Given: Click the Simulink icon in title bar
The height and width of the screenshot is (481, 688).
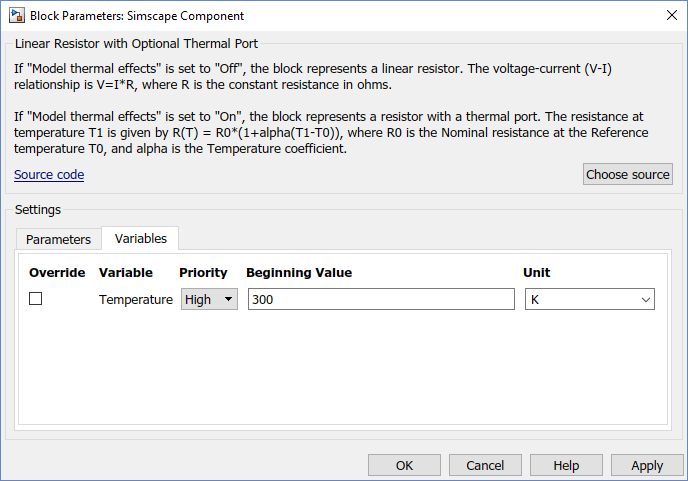Looking at the screenshot, I should click(16, 16).
